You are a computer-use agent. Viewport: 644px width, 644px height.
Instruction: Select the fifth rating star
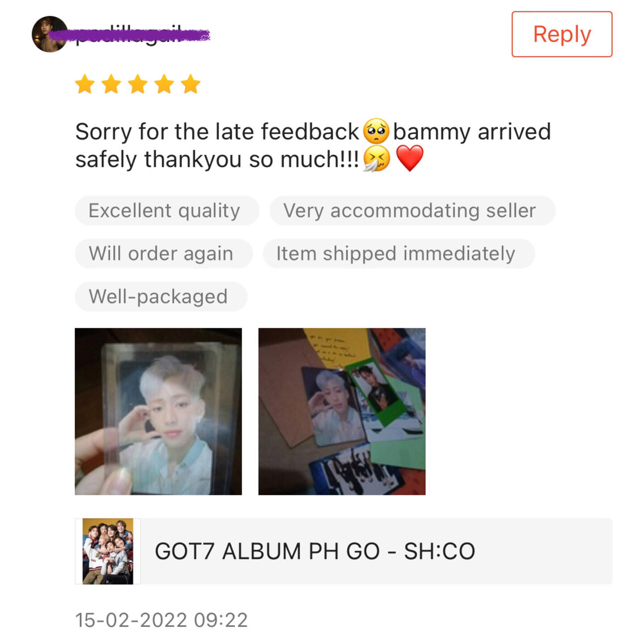[191, 84]
